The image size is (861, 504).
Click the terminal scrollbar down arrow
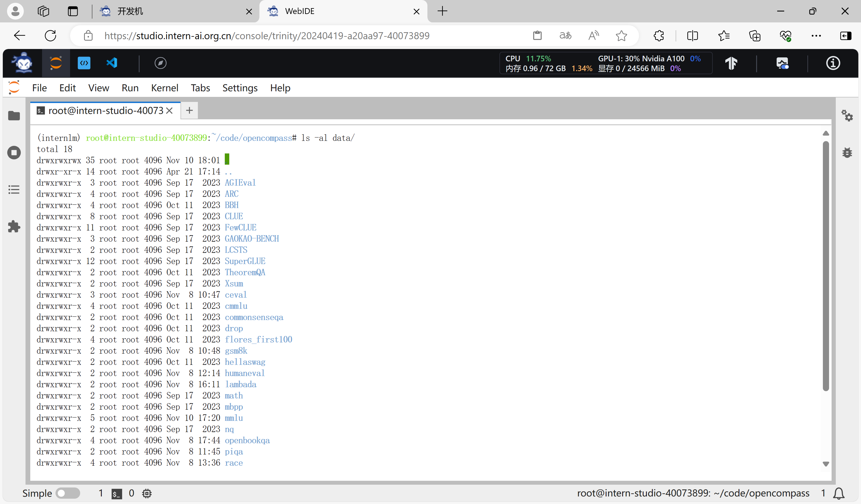pos(826,464)
